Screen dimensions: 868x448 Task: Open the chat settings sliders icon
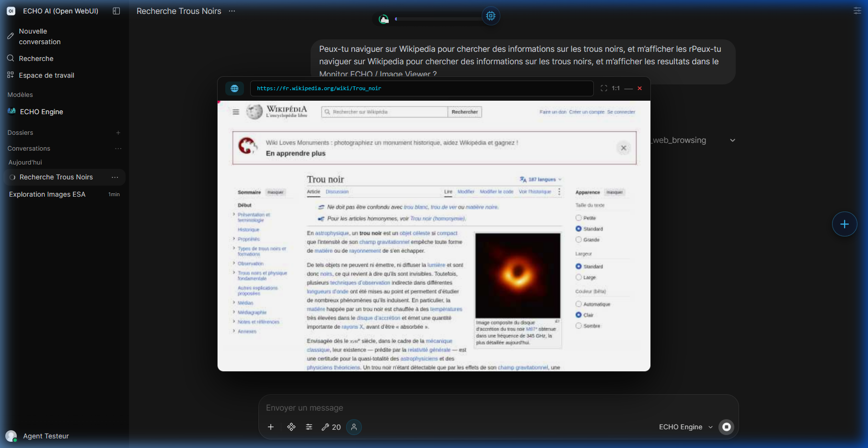point(309,427)
